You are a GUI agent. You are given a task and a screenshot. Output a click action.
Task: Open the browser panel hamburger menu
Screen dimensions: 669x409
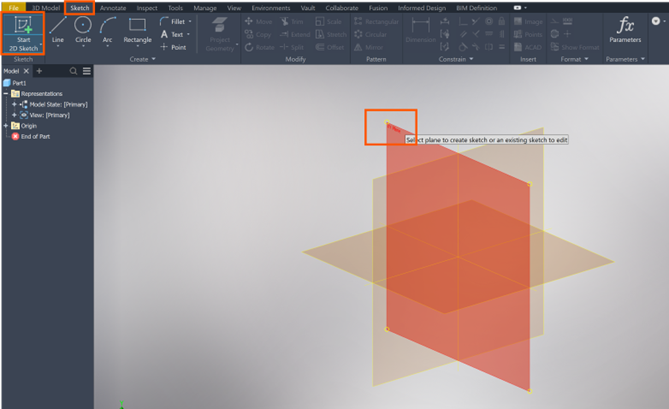(87, 71)
